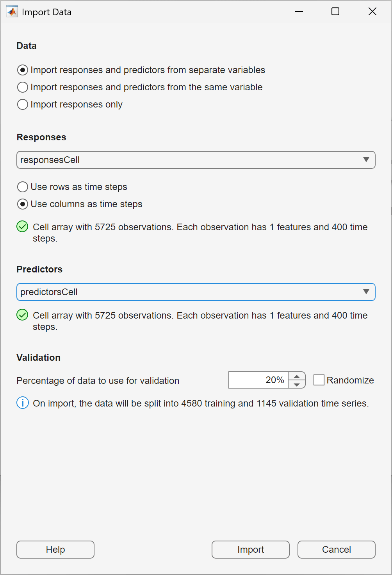392x575 pixels.
Task: Click the green checkmark beside Responses status
Action: point(22,227)
